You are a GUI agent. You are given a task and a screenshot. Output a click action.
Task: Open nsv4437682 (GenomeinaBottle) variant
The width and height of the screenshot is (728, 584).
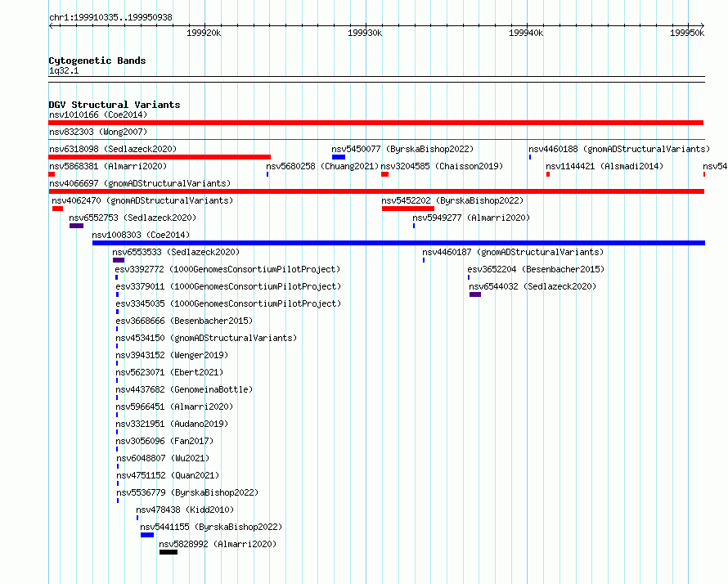[184, 389]
